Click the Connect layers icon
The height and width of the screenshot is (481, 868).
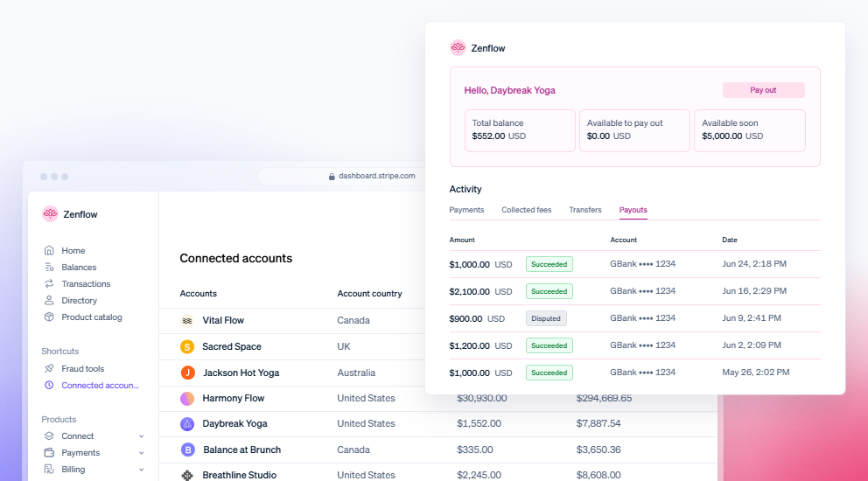pos(49,436)
